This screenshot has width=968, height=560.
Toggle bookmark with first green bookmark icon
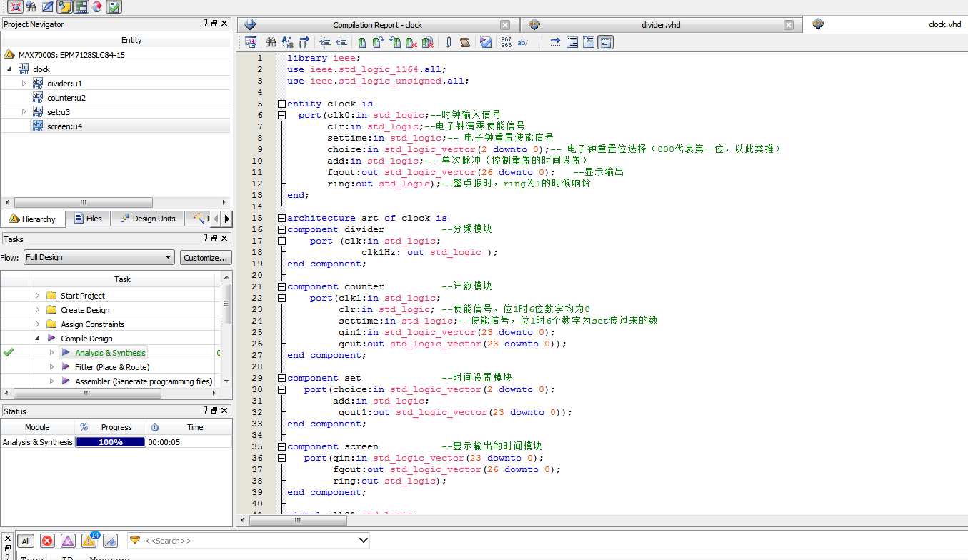click(362, 42)
